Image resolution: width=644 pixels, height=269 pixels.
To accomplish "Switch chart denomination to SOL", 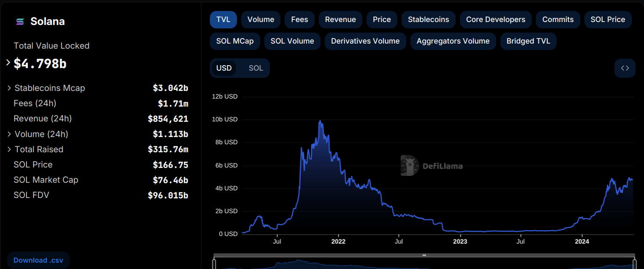I will (255, 68).
